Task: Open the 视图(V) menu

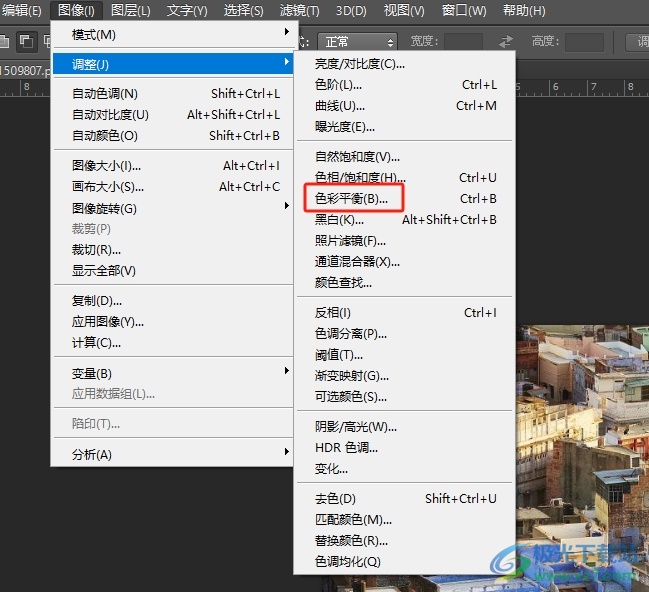Action: [404, 10]
